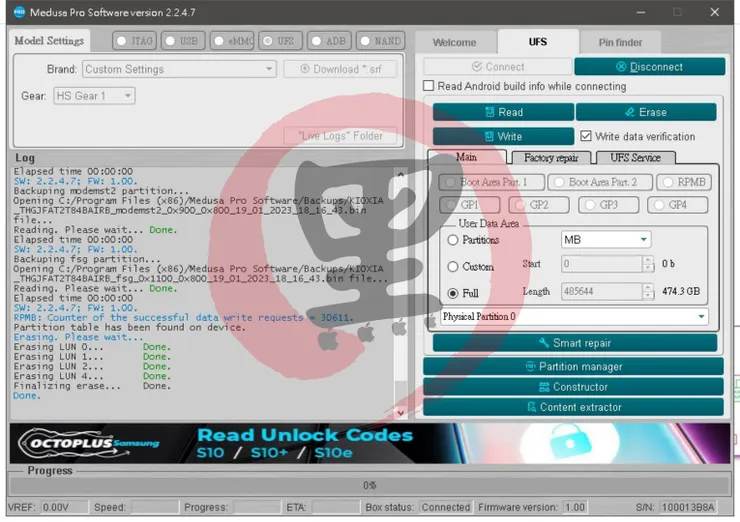Click the Model Settings tab header
Image resolution: width=740 pixels, height=522 pixels.
tap(49, 41)
